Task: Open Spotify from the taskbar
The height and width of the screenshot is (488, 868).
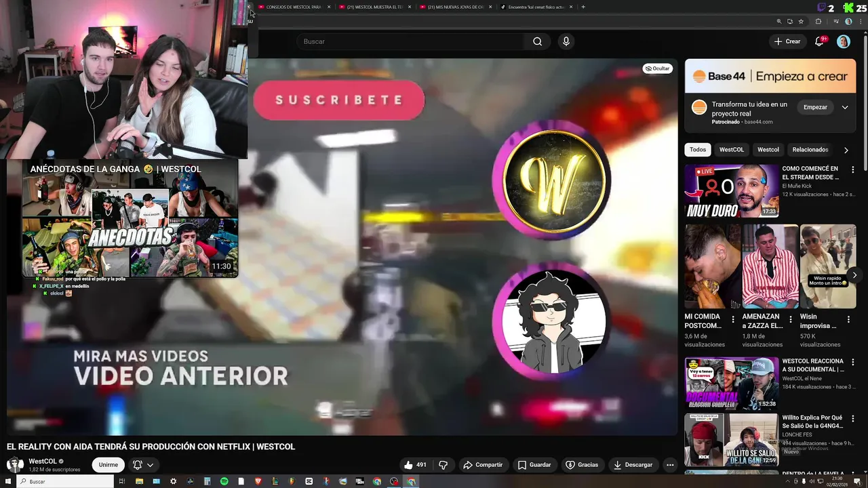Action: tap(224, 481)
